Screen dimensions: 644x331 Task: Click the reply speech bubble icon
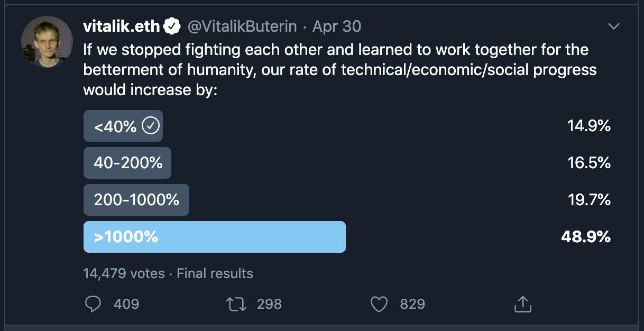[x=93, y=304]
